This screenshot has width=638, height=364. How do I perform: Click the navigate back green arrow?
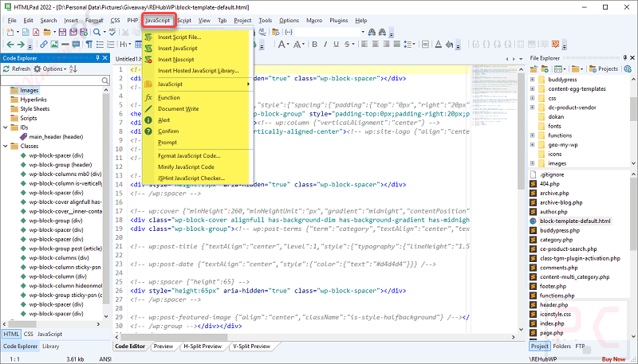coord(10,45)
